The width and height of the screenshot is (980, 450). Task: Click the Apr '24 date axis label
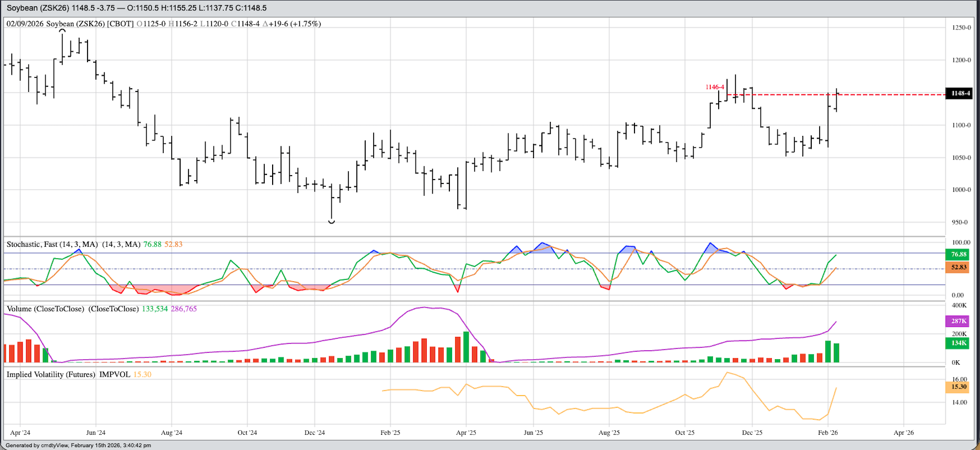pyautogui.click(x=20, y=432)
